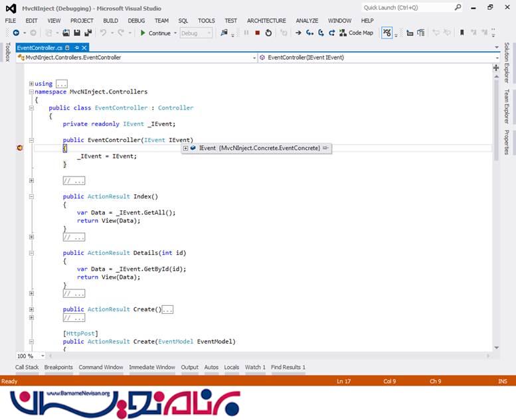Viewport: 516px width, 420px height.
Task: Click the Restart debugging icon
Action: tap(268, 33)
